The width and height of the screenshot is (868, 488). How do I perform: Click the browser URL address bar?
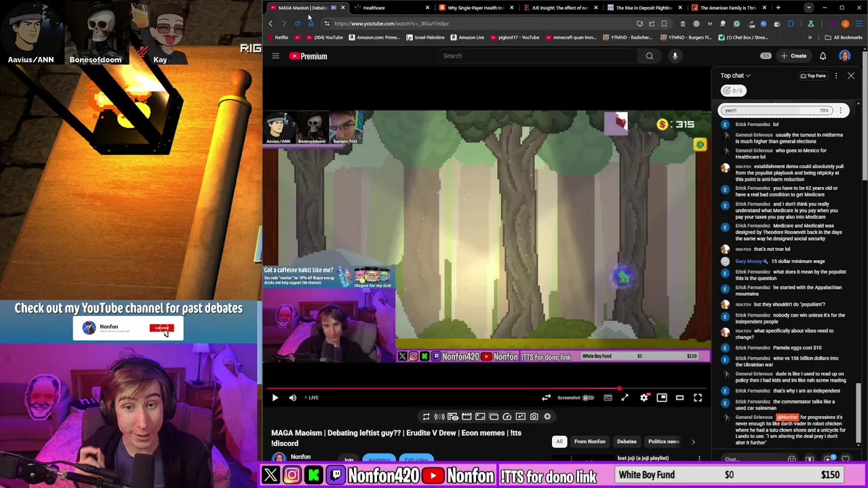pos(475,24)
